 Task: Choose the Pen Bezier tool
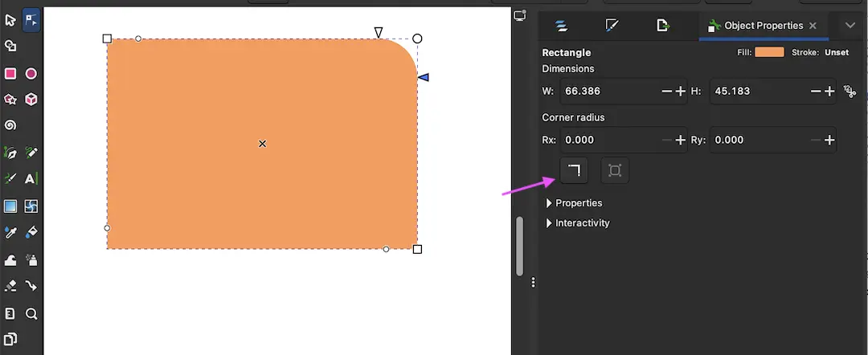pos(10,152)
